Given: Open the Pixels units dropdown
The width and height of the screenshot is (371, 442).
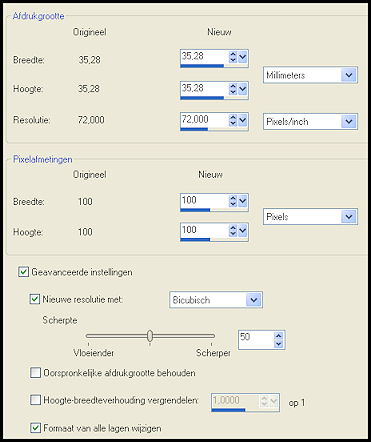Looking at the screenshot, I should [349, 217].
